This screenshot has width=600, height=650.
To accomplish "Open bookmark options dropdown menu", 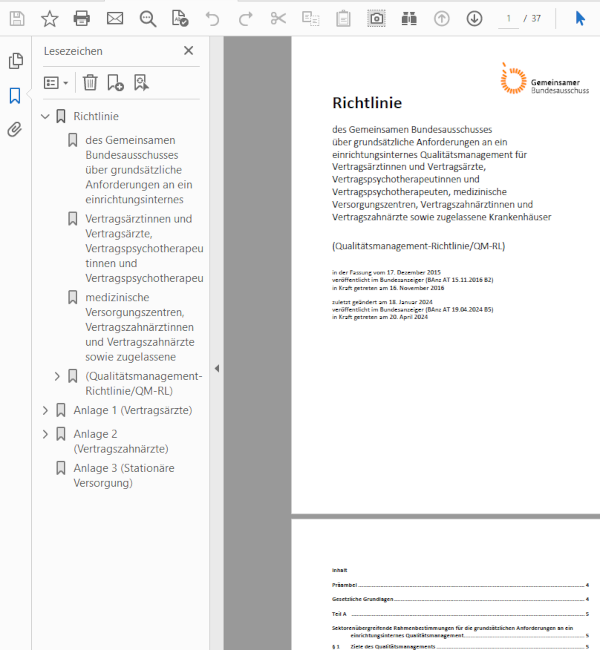I will click(56, 83).
